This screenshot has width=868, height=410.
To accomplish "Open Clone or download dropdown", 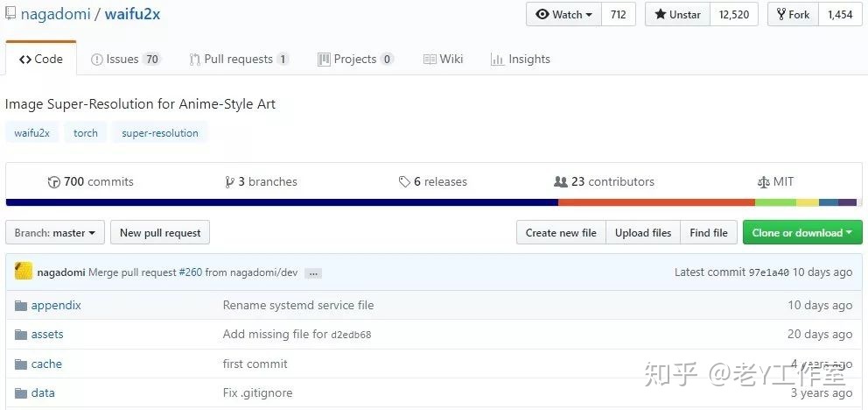I will pyautogui.click(x=802, y=233).
